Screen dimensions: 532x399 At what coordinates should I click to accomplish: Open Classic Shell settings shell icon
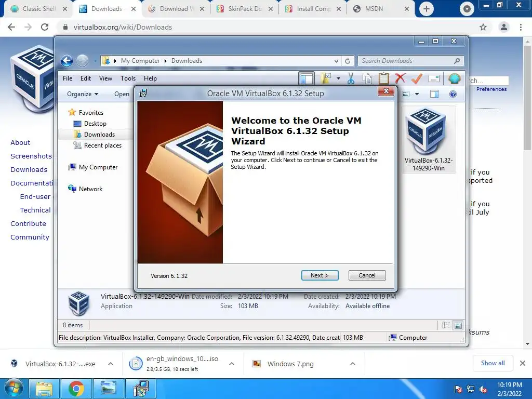click(454, 78)
